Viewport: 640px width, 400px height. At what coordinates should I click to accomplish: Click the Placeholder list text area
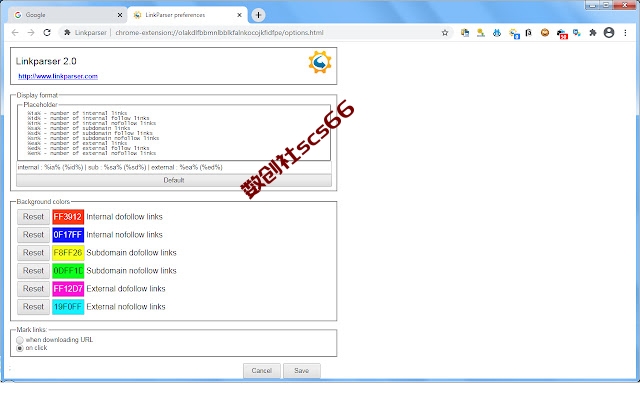pos(174,133)
